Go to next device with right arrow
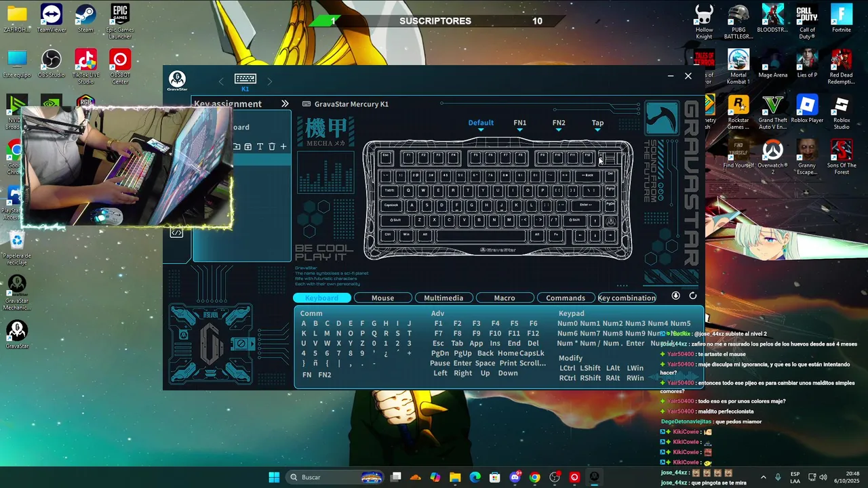The width and height of the screenshot is (868, 488). [269, 81]
